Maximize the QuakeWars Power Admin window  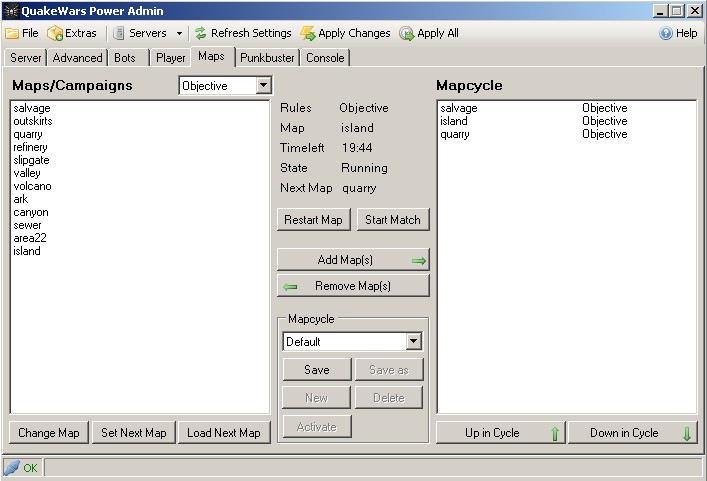pyautogui.click(x=676, y=11)
